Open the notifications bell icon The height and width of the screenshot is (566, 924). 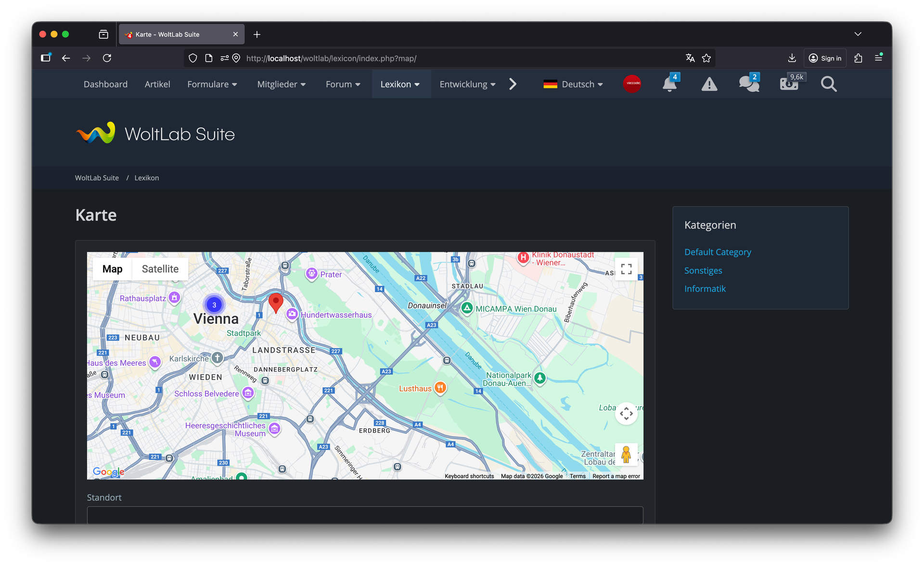[669, 84]
